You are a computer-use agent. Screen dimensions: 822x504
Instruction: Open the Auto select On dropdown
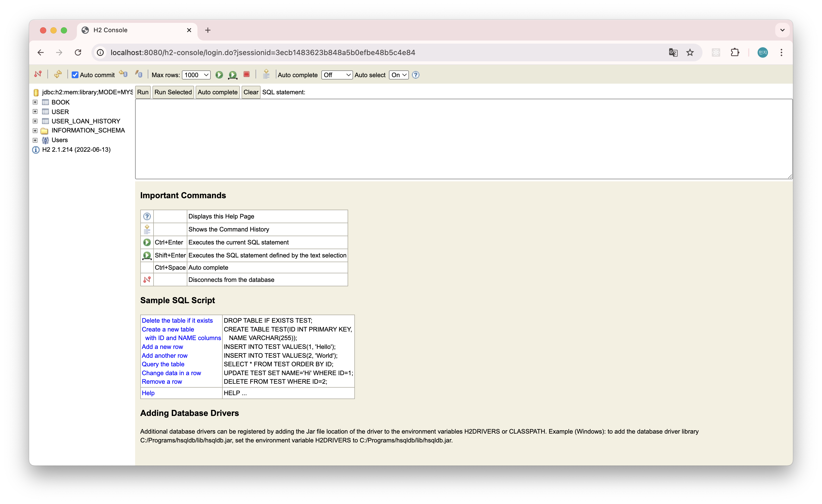tap(399, 75)
